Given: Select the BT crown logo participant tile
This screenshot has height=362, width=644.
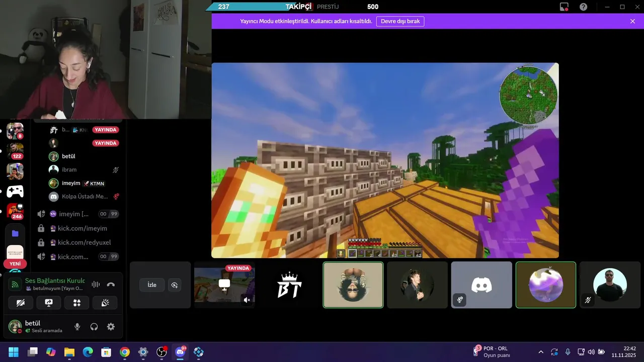Looking at the screenshot, I should coord(289,285).
